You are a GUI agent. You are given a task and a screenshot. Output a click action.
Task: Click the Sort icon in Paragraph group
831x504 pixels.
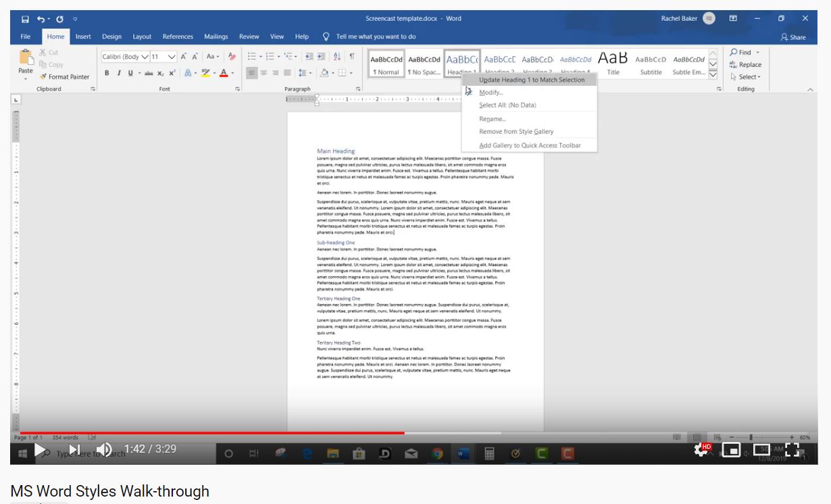pyautogui.click(x=337, y=57)
